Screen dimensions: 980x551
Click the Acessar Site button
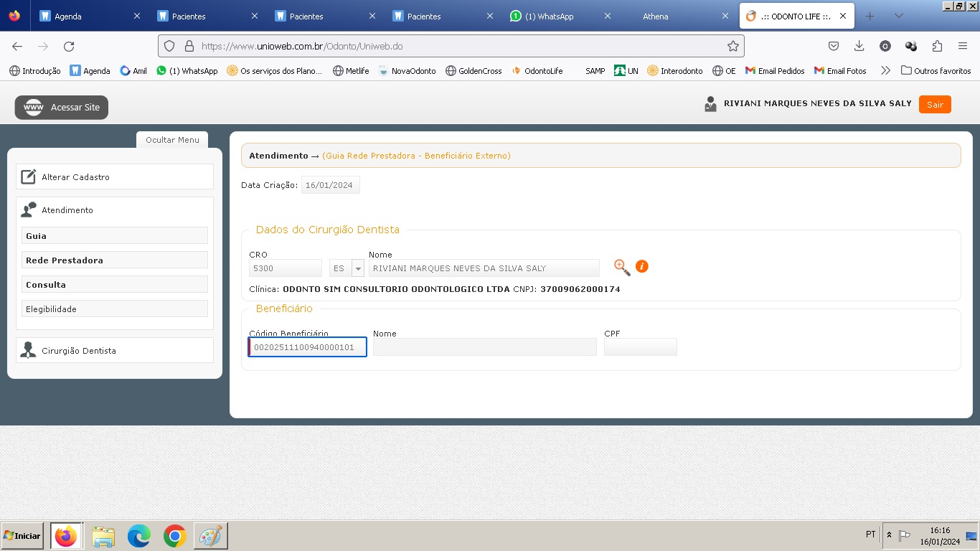pyautogui.click(x=62, y=108)
